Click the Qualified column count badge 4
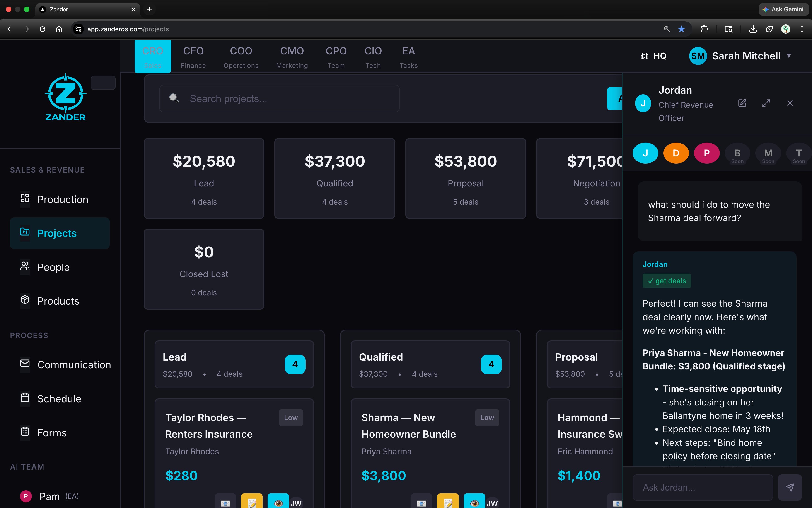The image size is (812, 508). (491, 364)
